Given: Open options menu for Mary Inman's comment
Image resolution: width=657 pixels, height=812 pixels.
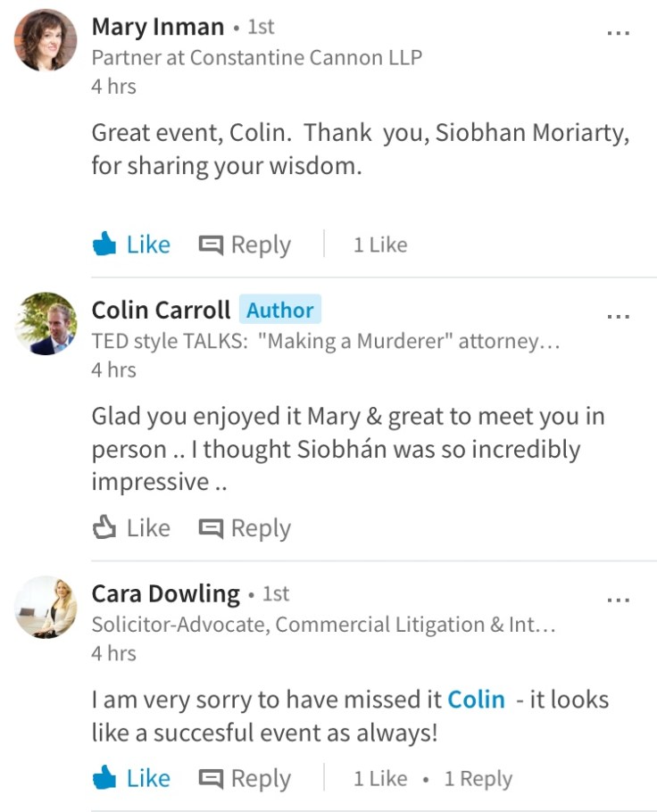Looking at the screenshot, I should [618, 32].
